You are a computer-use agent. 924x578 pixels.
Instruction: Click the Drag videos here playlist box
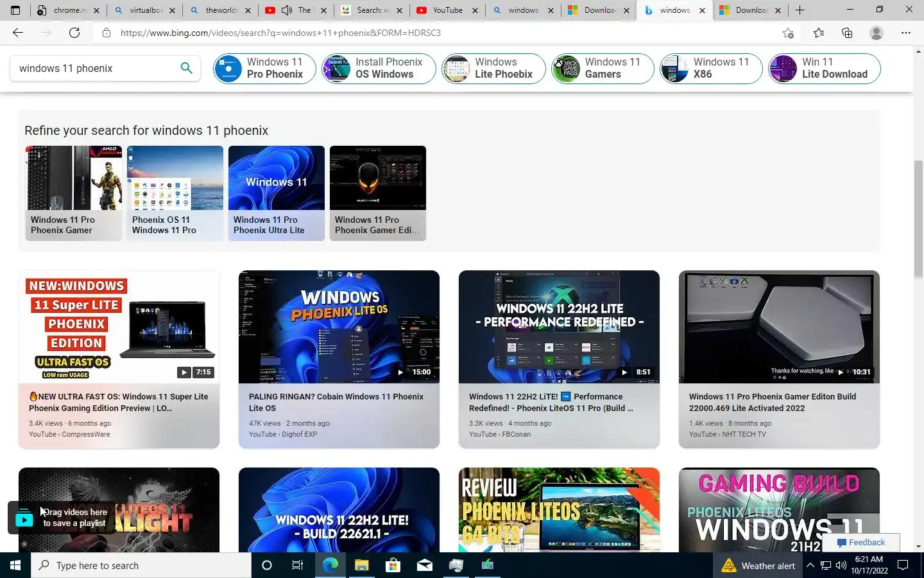62,518
